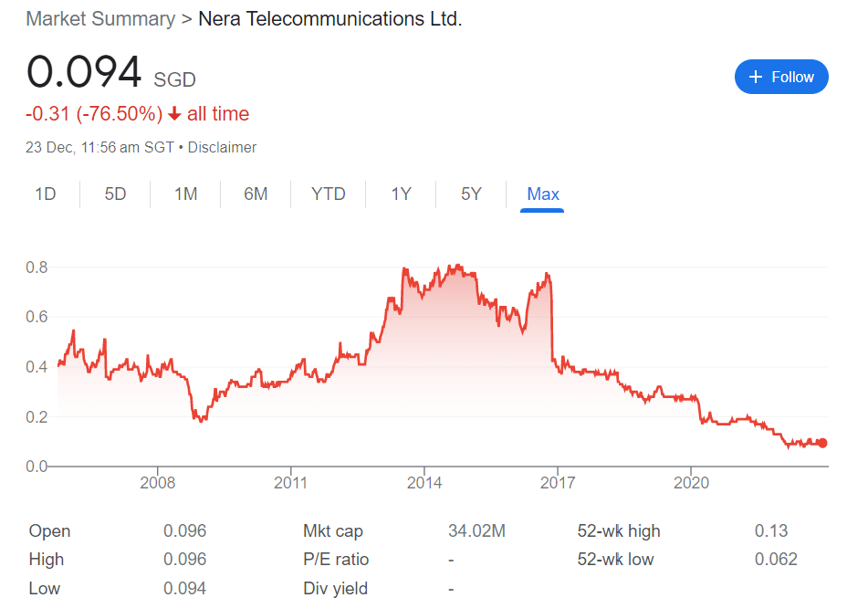Click the Mkt cap label

click(333, 531)
